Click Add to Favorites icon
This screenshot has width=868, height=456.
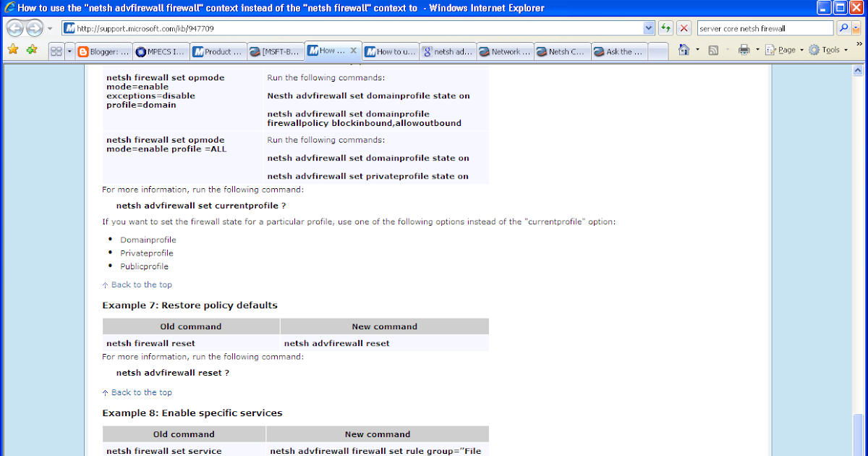tap(32, 50)
